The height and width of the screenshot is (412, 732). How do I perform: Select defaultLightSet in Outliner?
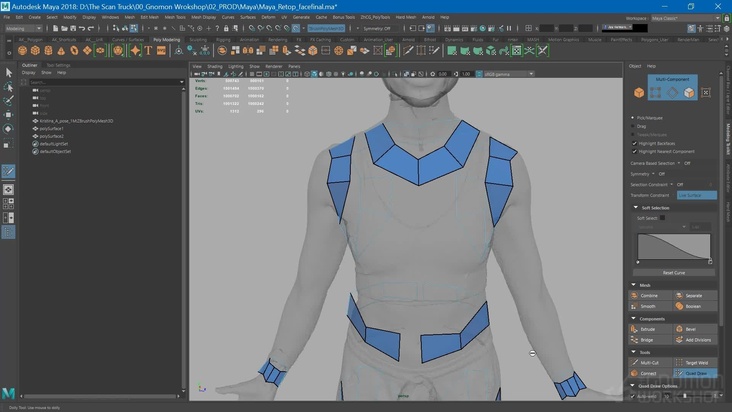tap(54, 144)
